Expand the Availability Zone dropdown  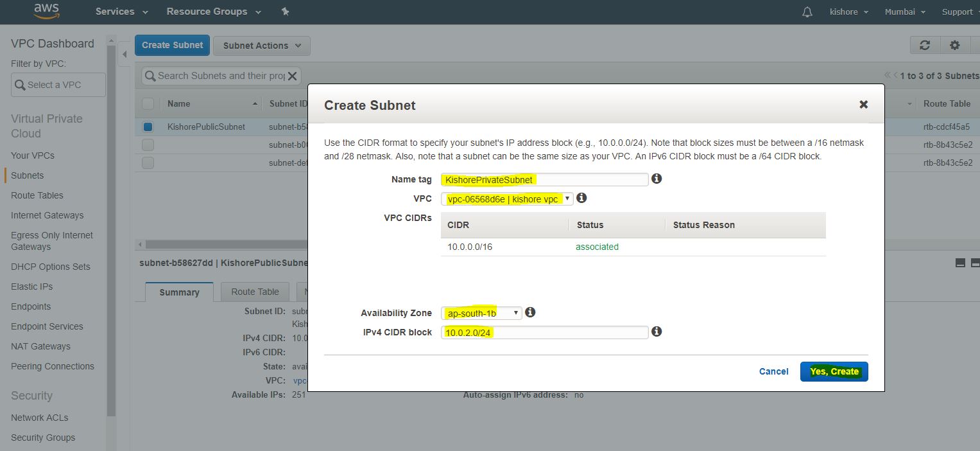[x=481, y=313]
